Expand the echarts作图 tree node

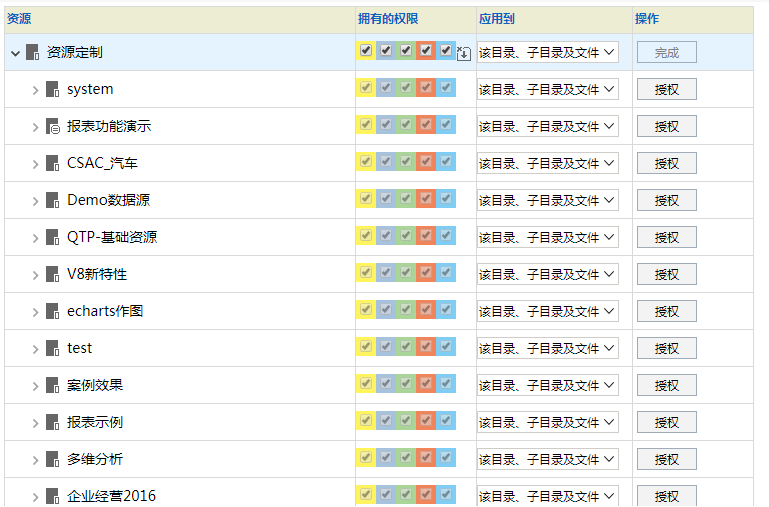(35, 312)
